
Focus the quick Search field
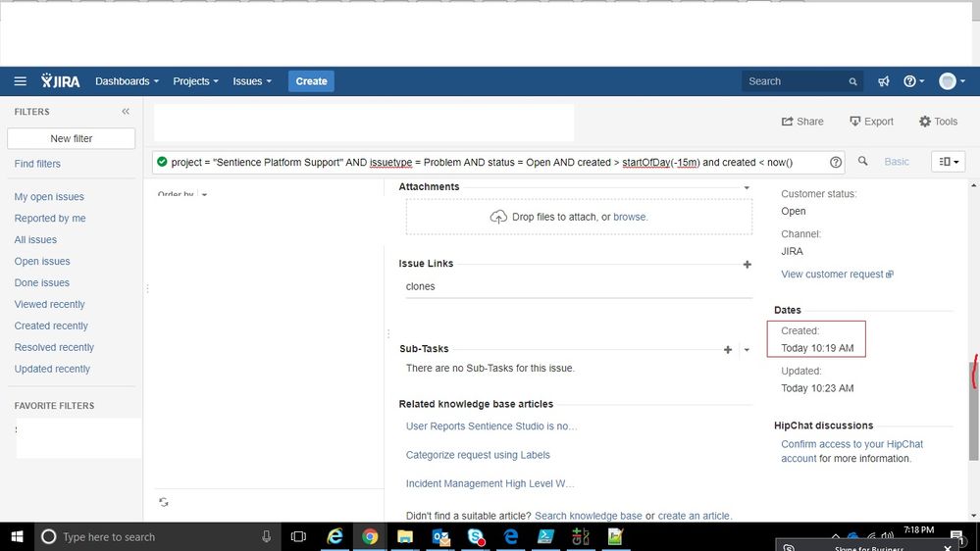(x=801, y=81)
